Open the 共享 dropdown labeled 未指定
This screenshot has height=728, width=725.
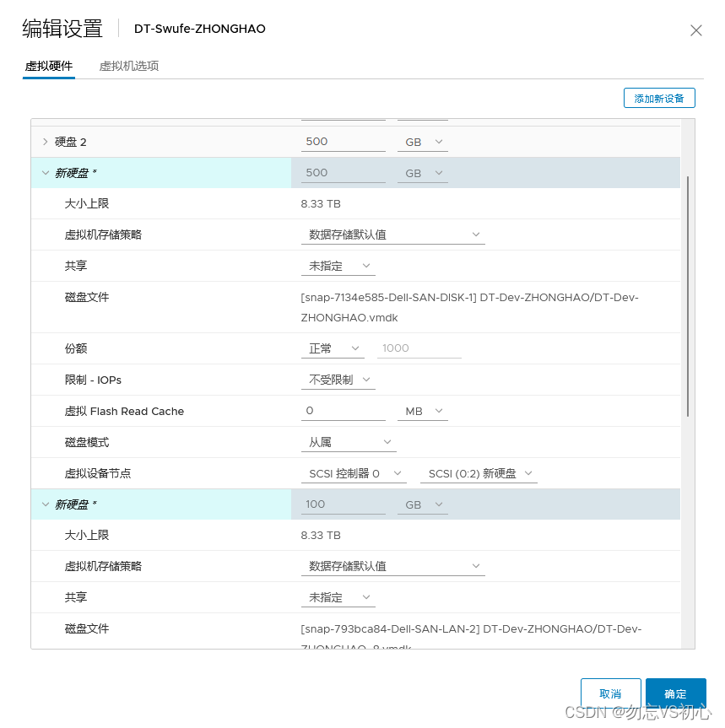pyautogui.click(x=338, y=265)
